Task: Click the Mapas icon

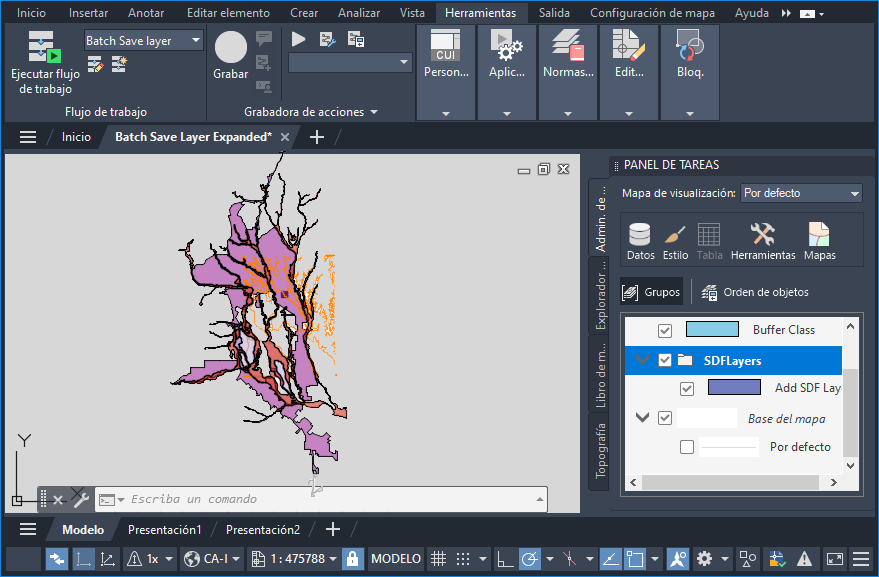Action: [819, 236]
